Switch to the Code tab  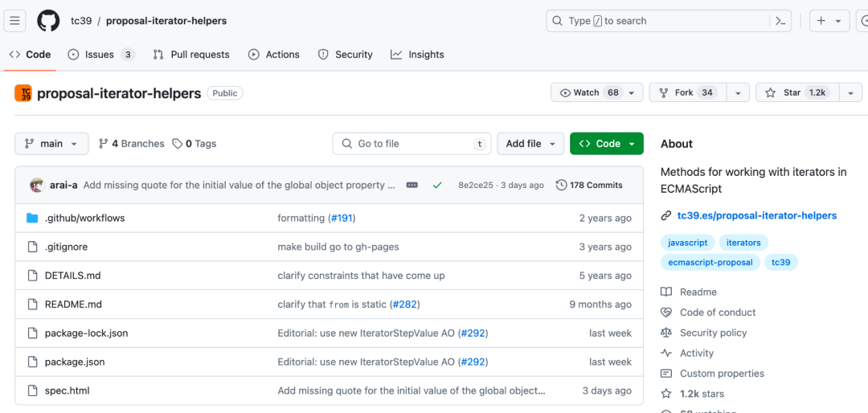(30, 55)
